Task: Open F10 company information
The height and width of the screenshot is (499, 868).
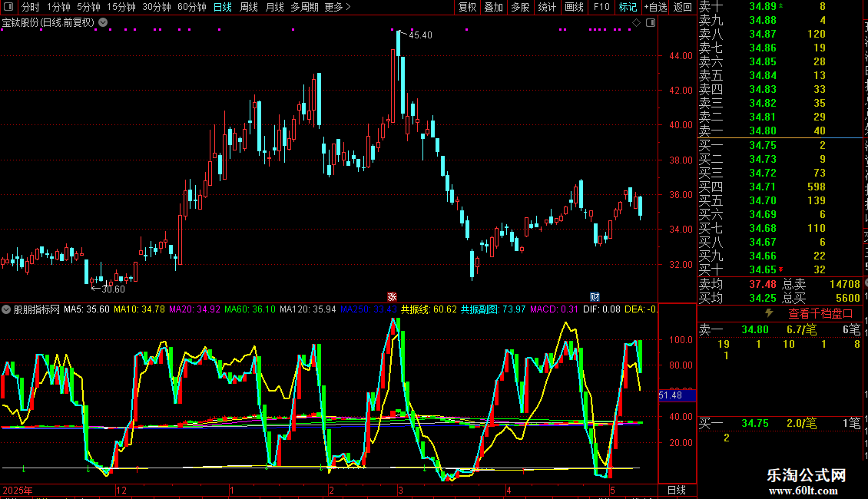Action: pos(601,7)
